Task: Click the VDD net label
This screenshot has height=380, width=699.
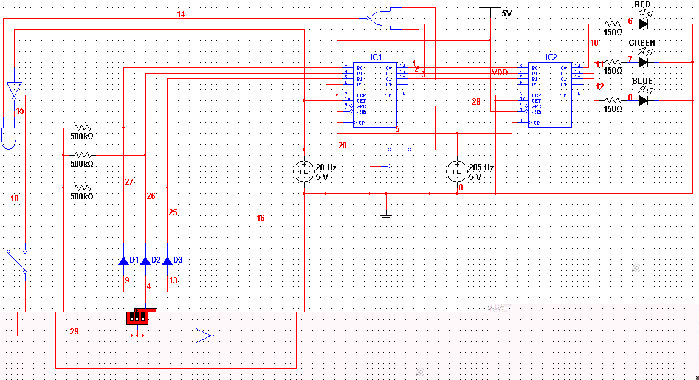Action: click(x=500, y=72)
